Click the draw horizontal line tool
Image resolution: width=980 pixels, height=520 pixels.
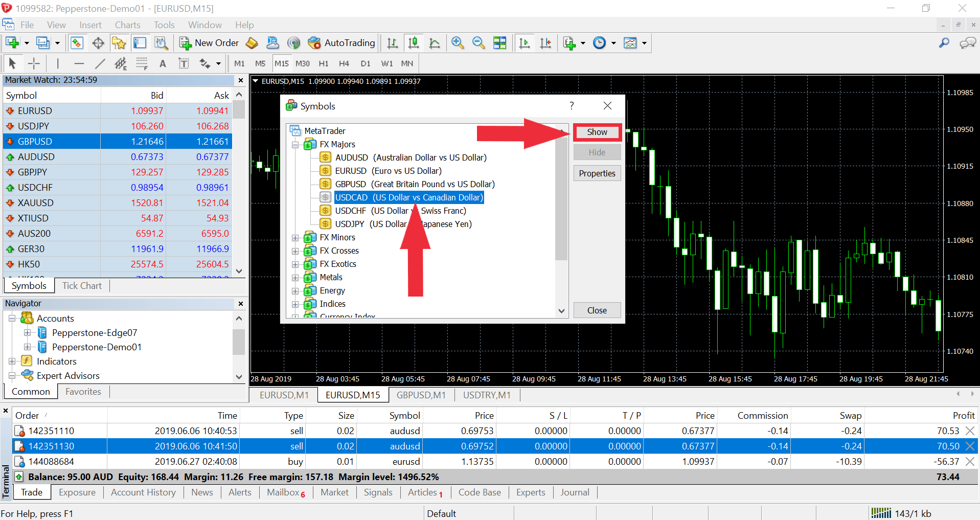coord(79,63)
